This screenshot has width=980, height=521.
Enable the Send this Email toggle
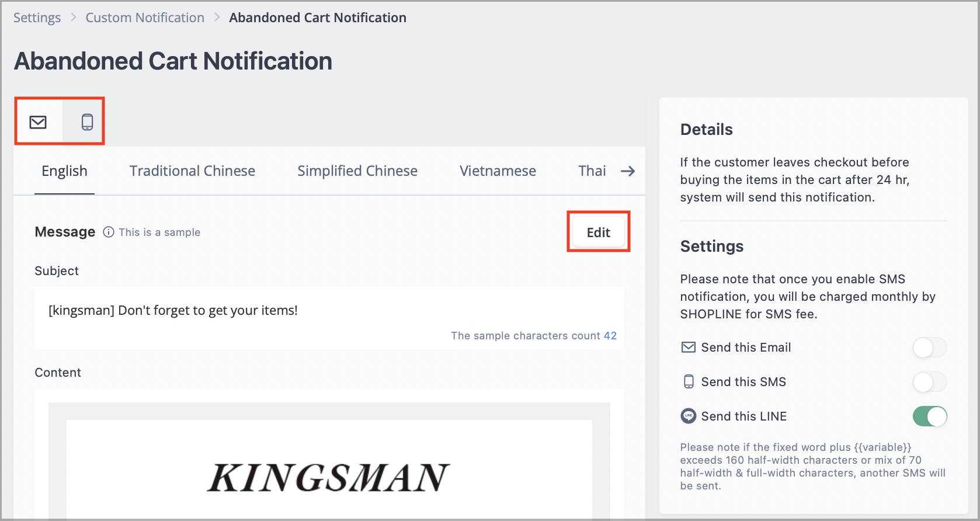930,348
